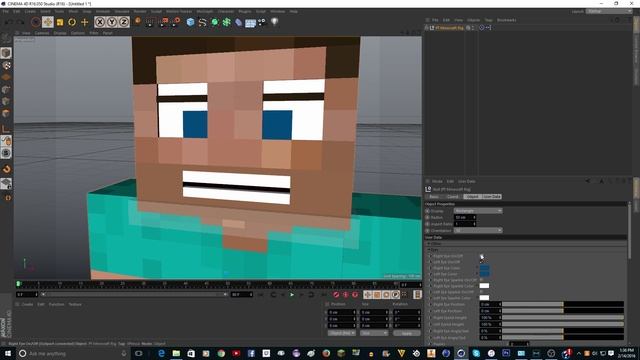Toggle the Z axis lock
The width and height of the screenshot is (640, 360).
pyautogui.click(x=124, y=22)
